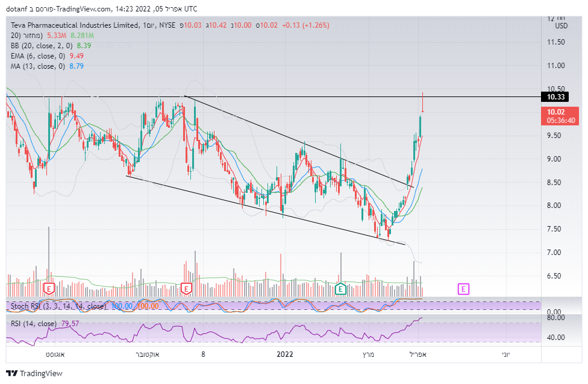Click the 80.00 RSI axis label
Image resolution: width=588 pixels, height=384 pixels.
click(x=555, y=318)
